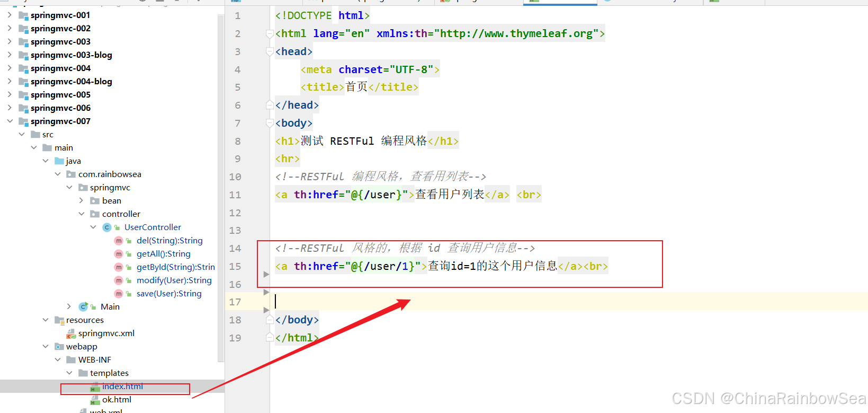Expand the springmvc-001 module
The width and height of the screenshot is (868, 413).
tap(10, 15)
